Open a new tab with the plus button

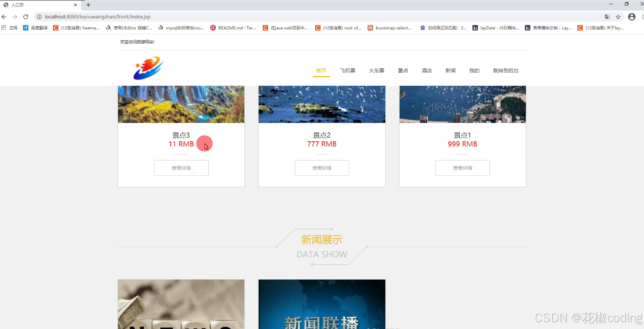tap(88, 5)
